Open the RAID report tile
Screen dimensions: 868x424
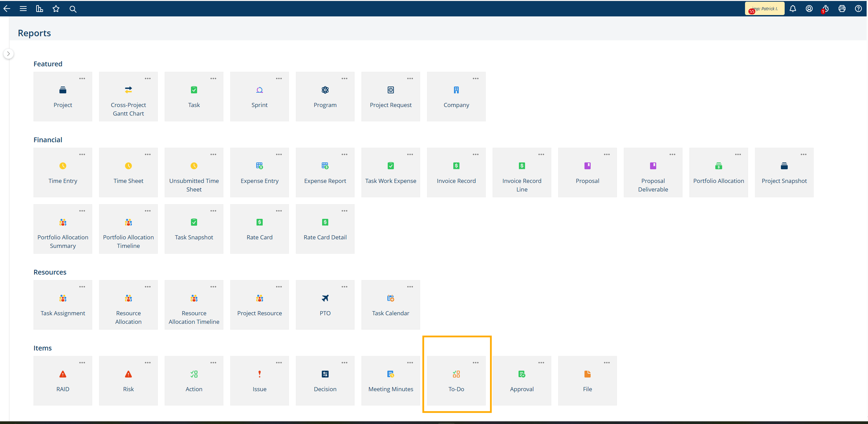[63, 381]
